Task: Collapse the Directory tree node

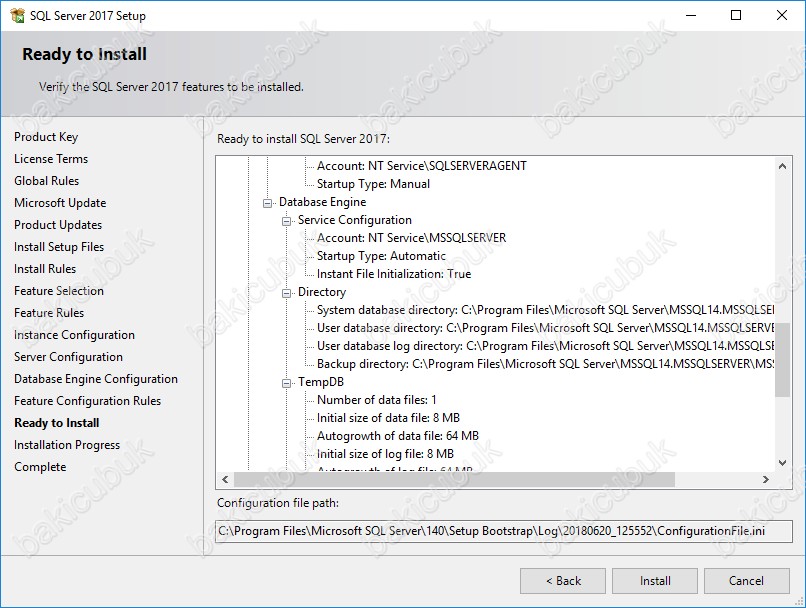Action: (x=286, y=293)
